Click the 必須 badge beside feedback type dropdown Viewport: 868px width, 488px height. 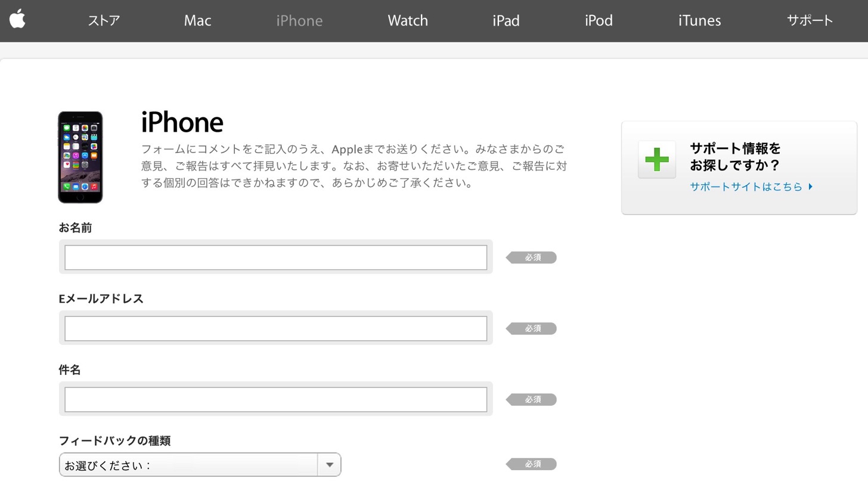coord(531,464)
